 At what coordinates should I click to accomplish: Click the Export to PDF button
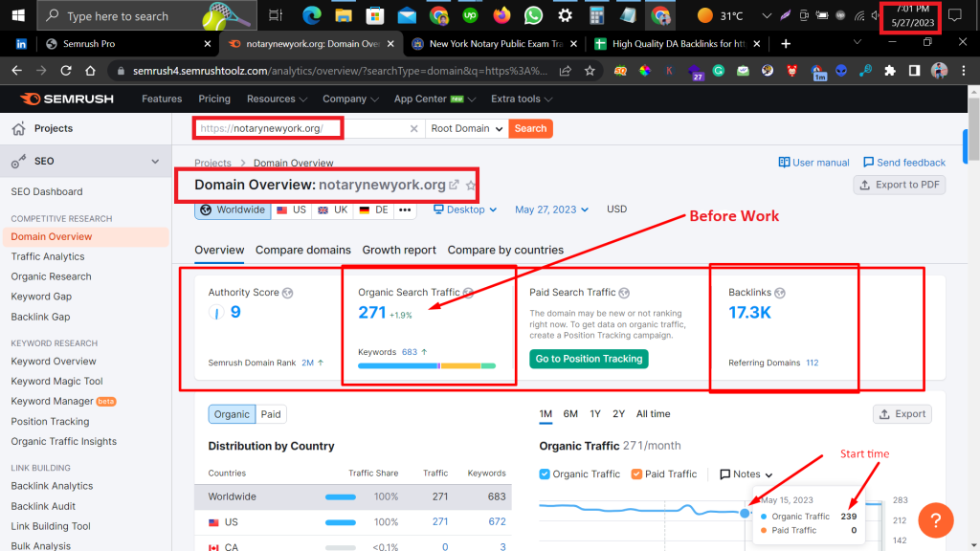tap(900, 185)
